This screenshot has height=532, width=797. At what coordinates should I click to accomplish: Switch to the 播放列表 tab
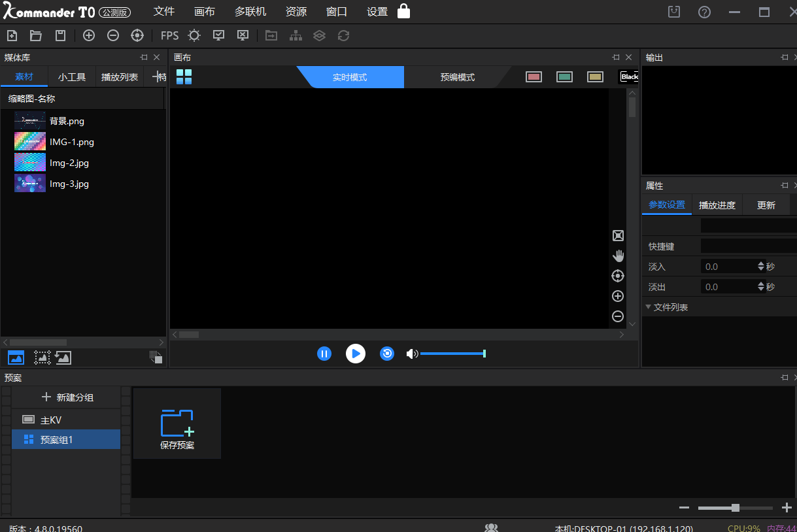[x=120, y=77]
